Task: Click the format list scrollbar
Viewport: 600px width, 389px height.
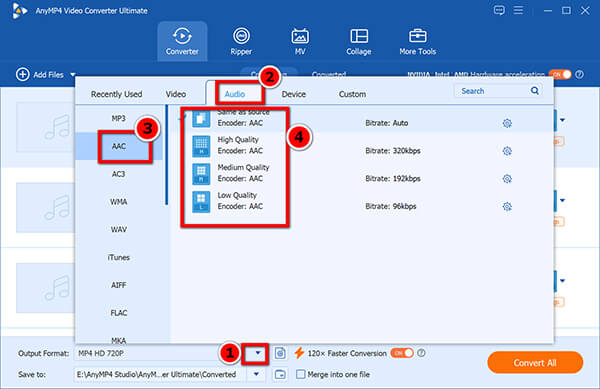Action: coord(166,155)
